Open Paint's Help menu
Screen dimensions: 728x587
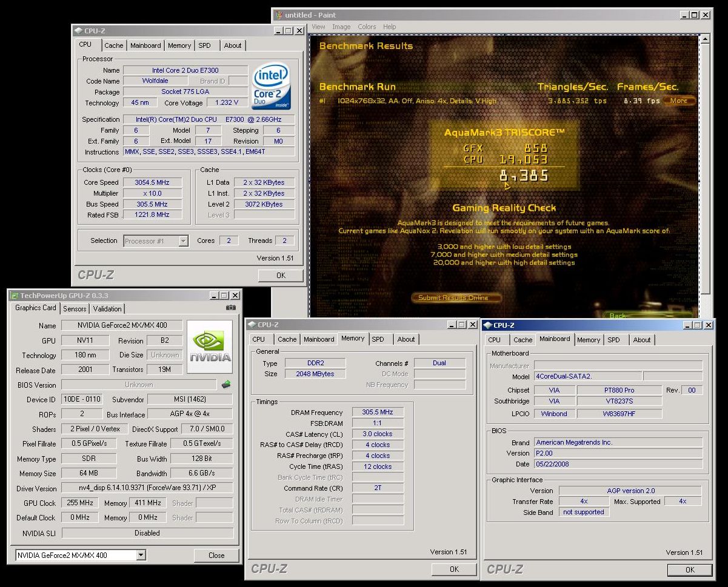click(390, 27)
